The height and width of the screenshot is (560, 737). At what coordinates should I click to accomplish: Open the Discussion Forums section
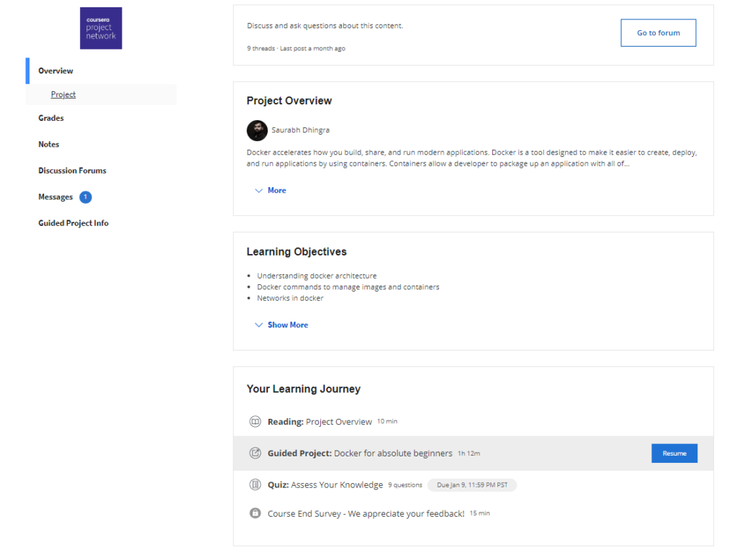point(72,170)
